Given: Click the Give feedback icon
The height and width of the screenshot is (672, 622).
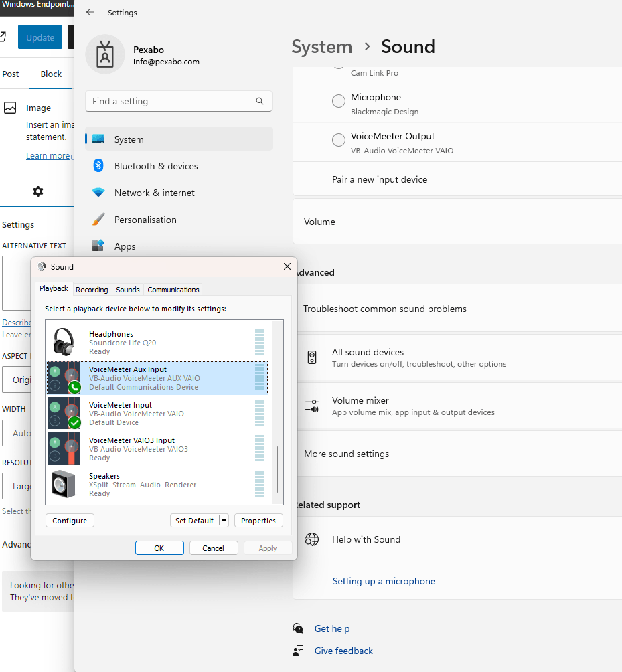Looking at the screenshot, I should (298, 651).
